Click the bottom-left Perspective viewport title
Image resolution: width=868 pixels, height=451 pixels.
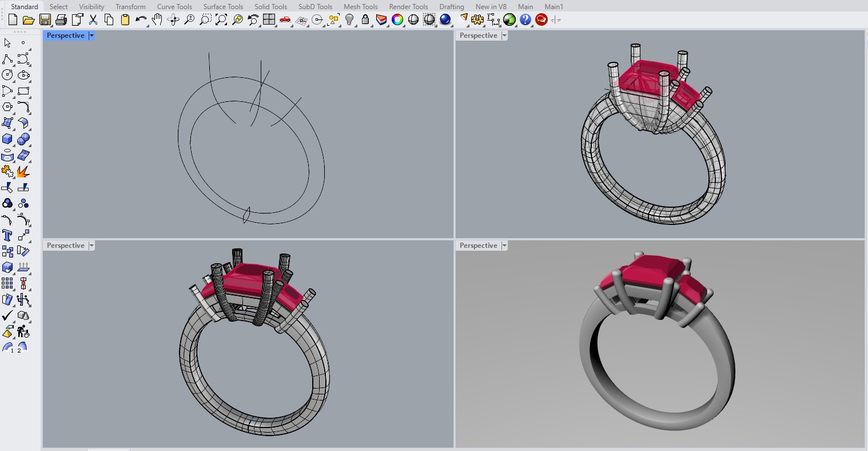tap(65, 246)
